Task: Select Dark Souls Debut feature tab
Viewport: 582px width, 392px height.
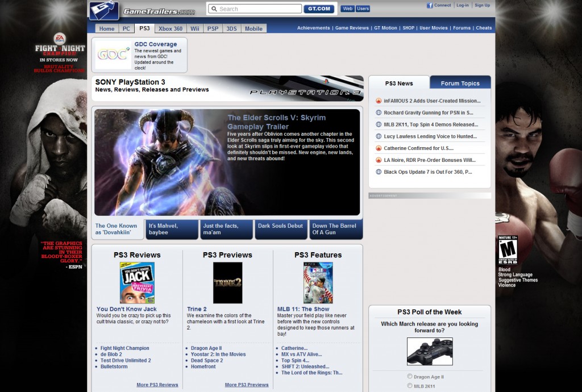Action: coord(280,229)
